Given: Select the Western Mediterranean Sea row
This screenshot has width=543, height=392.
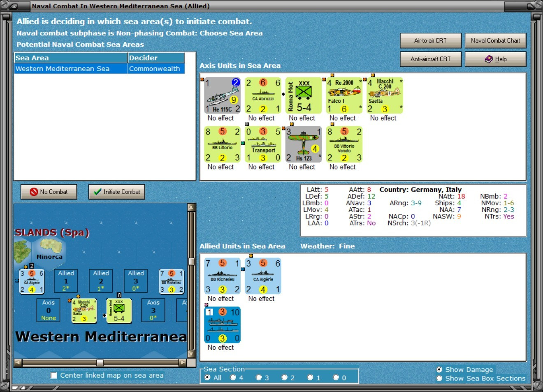Looking at the screenshot, I should [x=100, y=69].
